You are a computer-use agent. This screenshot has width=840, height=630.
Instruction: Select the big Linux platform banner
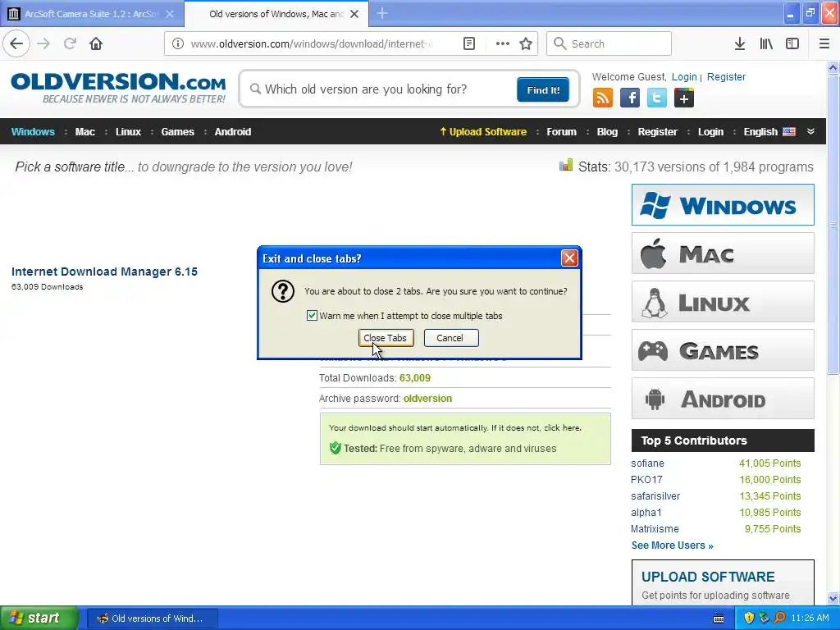(723, 302)
